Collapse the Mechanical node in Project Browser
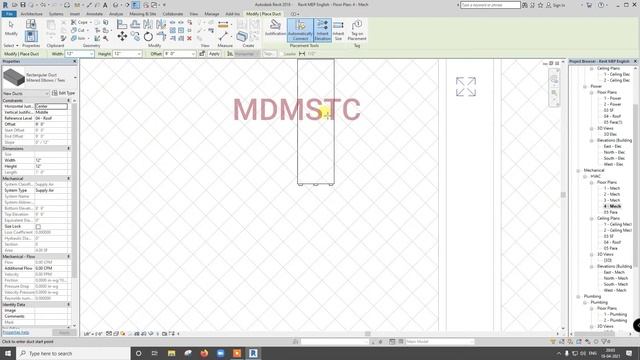 [x=578, y=171]
